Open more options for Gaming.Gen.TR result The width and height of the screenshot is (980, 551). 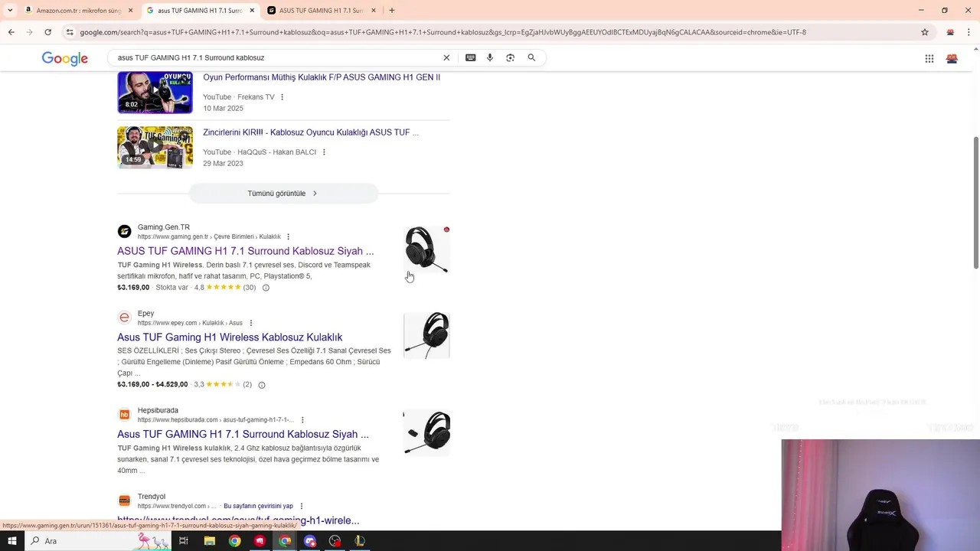click(288, 236)
